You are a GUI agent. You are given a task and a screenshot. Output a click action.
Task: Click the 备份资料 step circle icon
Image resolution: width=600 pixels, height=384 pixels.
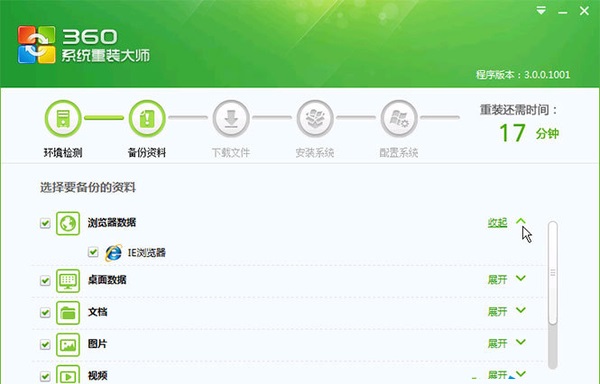pos(147,119)
